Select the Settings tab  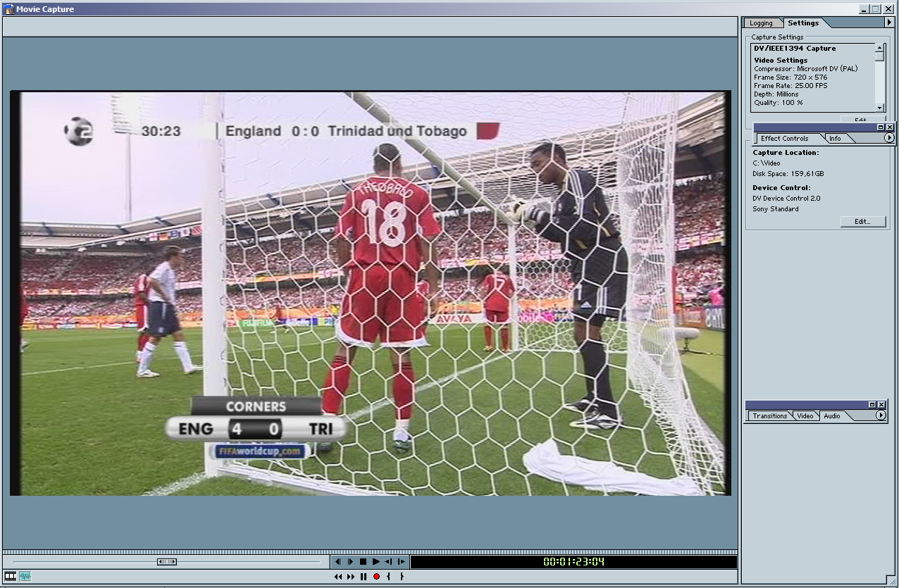pyautogui.click(x=803, y=23)
